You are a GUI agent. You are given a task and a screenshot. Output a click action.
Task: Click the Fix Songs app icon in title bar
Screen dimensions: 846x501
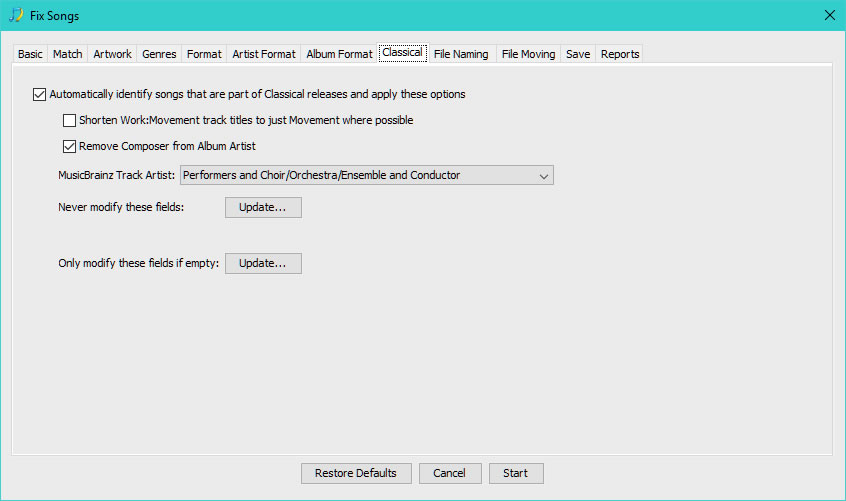16,15
